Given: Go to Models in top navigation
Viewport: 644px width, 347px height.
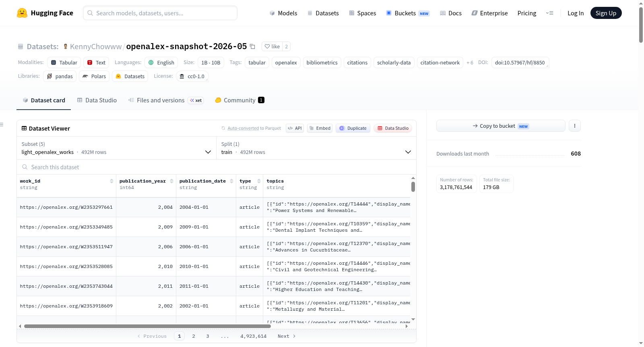Looking at the screenshot, I should pos(283,13).
